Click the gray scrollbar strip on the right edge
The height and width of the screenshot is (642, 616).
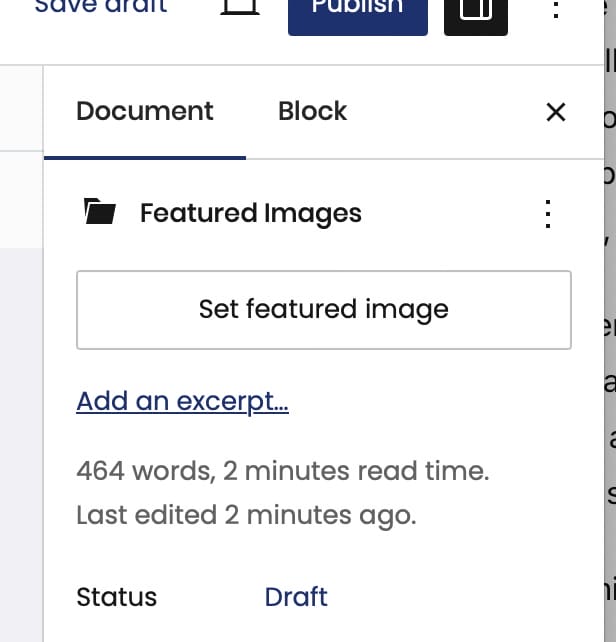(610, 321)
